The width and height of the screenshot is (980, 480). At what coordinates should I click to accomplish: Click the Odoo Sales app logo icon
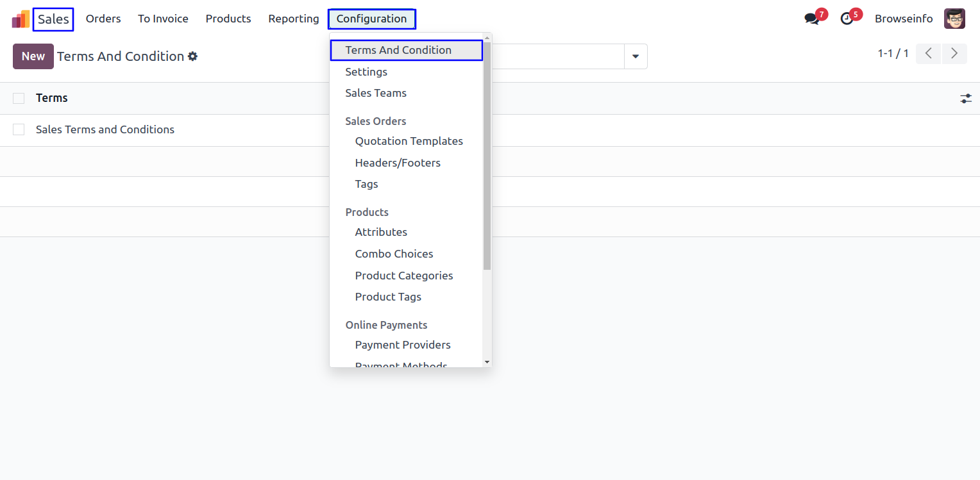[21, 19]
